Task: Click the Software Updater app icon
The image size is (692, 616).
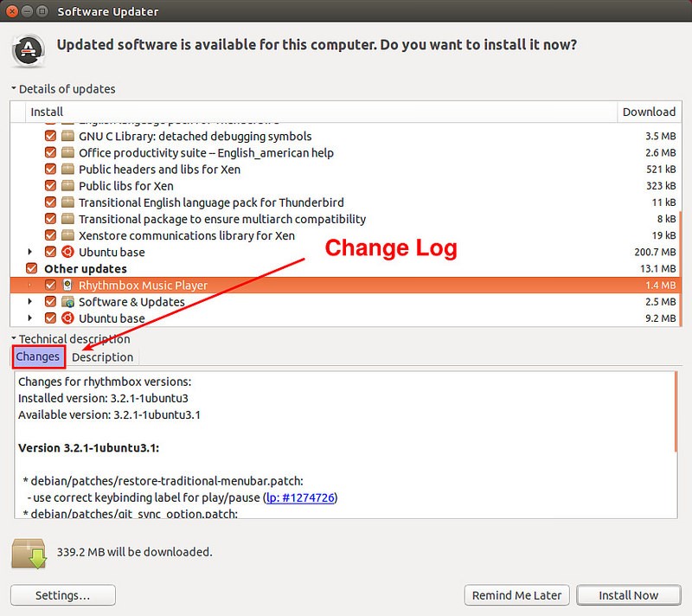Action: (29, 50)
